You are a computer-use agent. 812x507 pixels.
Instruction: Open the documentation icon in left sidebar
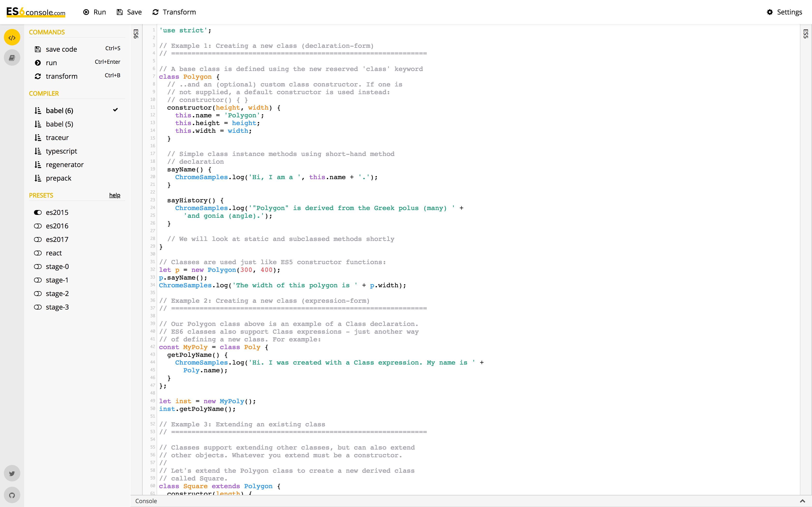coord(12,57)
